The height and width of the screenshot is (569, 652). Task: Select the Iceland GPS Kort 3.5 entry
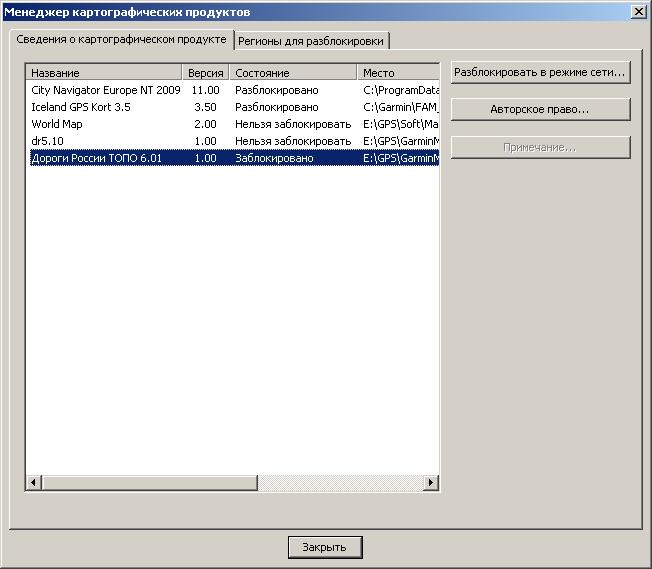point(81,107)
